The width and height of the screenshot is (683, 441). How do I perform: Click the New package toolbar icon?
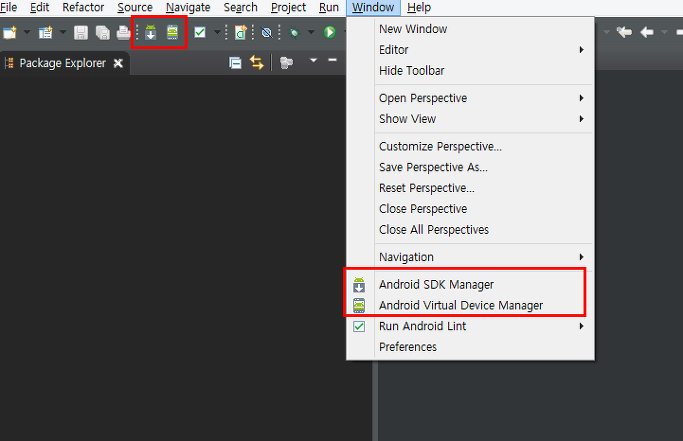pos(46,33)
